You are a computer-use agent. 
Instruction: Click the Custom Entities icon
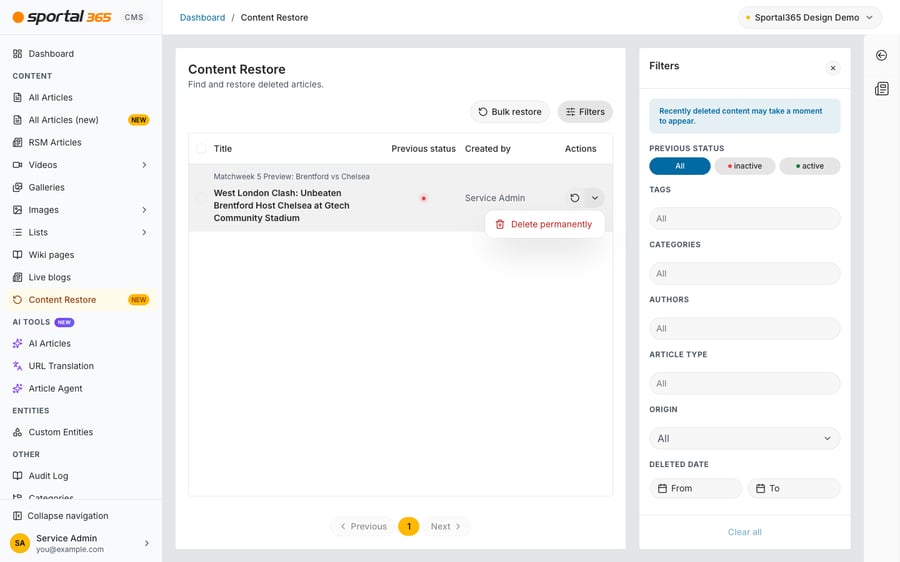17,432
